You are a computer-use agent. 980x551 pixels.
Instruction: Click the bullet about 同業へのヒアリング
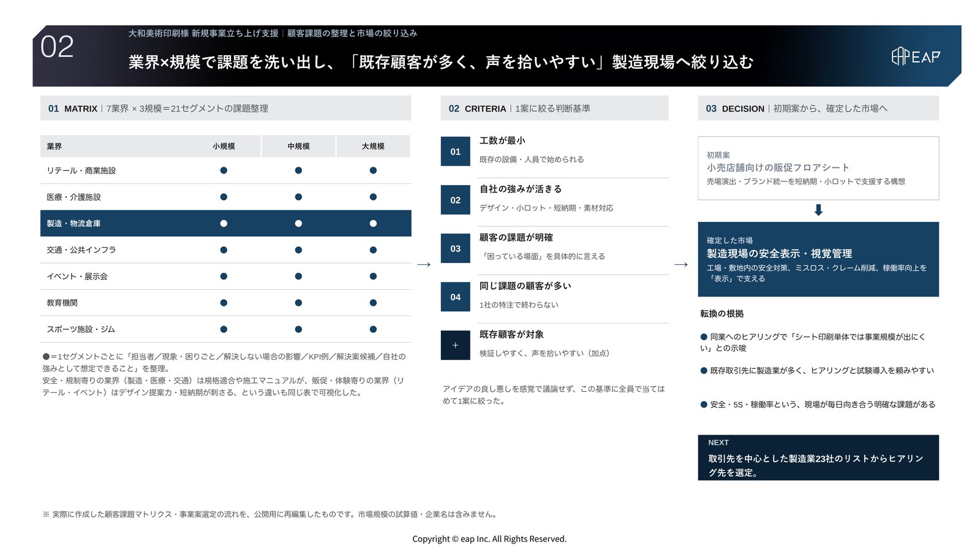point(813,342)
